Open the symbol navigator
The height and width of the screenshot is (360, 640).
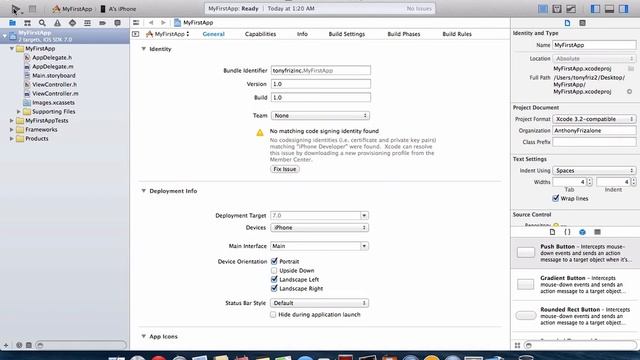[x=27, y=23]
